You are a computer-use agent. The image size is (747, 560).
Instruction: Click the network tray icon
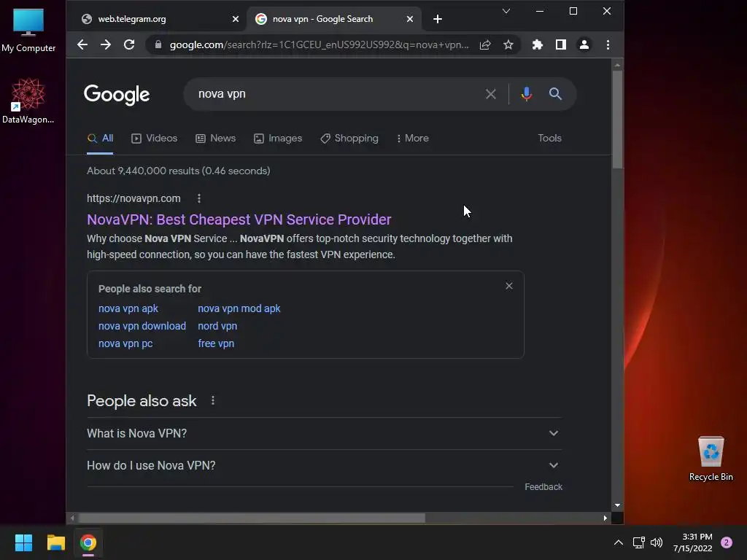pyautogui.click(x=638, y=542)
